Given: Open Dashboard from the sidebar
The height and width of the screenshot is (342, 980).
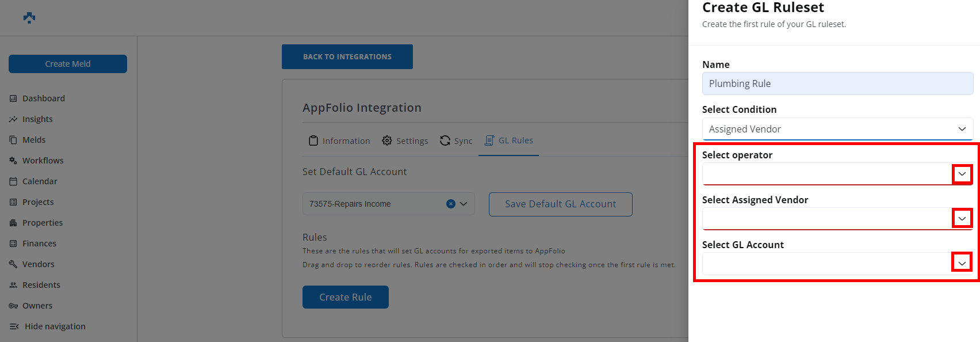Looking at the screenshot, I should click(43, 98).
